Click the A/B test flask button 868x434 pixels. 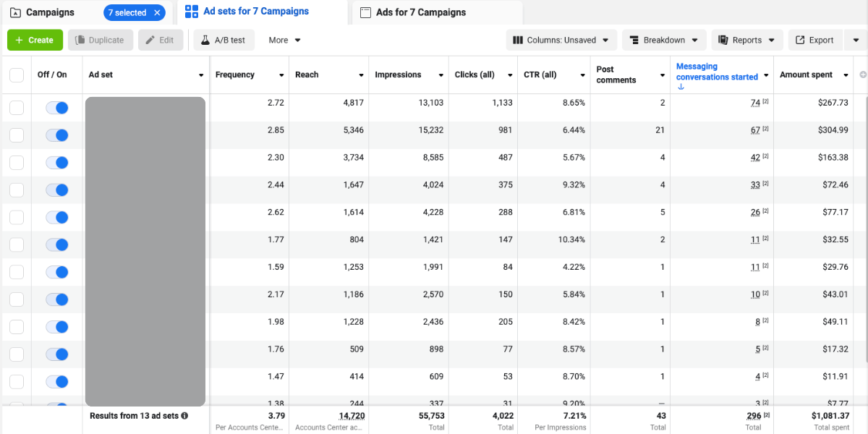(x=223, y=41)
